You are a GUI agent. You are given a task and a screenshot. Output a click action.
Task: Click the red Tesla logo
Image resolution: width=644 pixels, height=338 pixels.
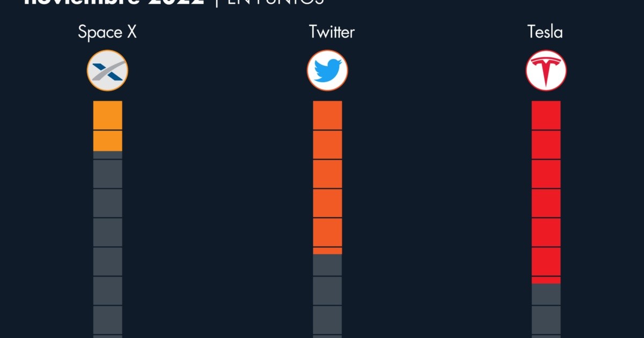546,70
